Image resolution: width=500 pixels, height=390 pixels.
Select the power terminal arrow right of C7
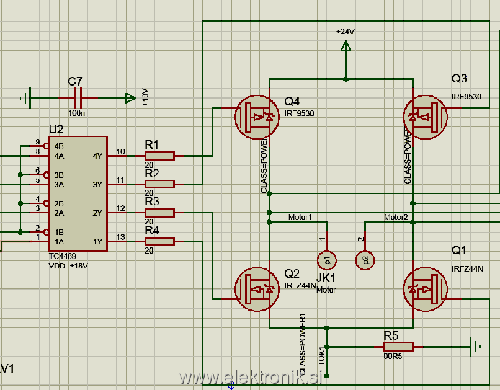[130, 98]
